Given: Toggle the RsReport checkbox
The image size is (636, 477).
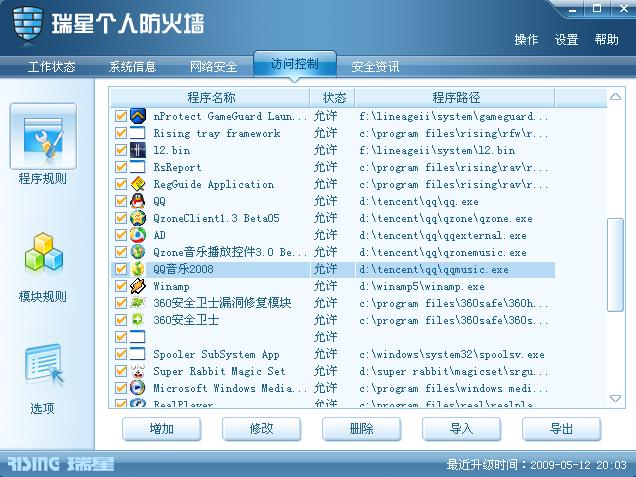Looking at the screenshot, I should coord(121,167).
